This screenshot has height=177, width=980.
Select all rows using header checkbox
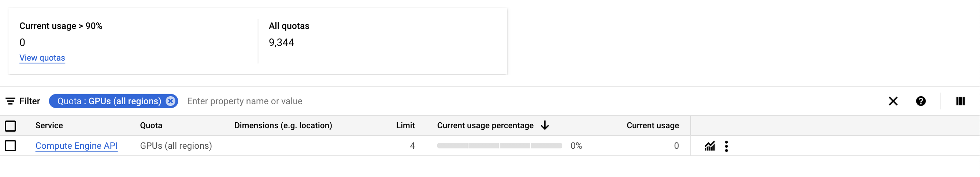coord(11,126)
